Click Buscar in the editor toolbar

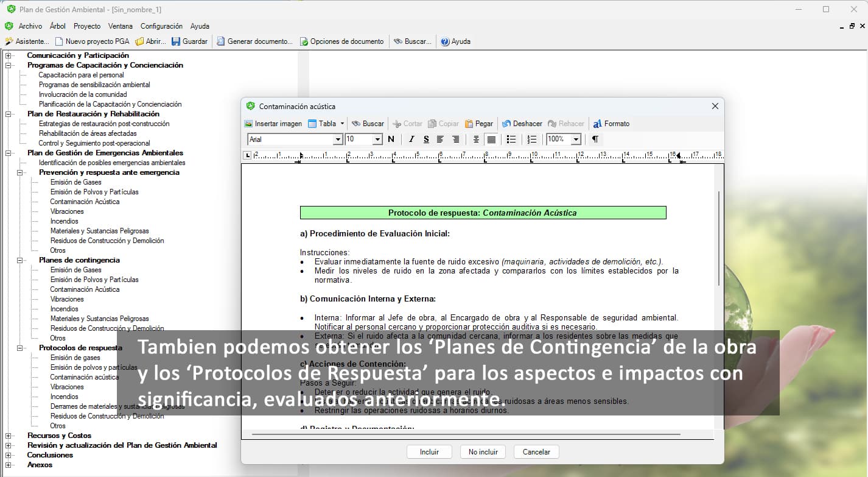pos(368,124)
